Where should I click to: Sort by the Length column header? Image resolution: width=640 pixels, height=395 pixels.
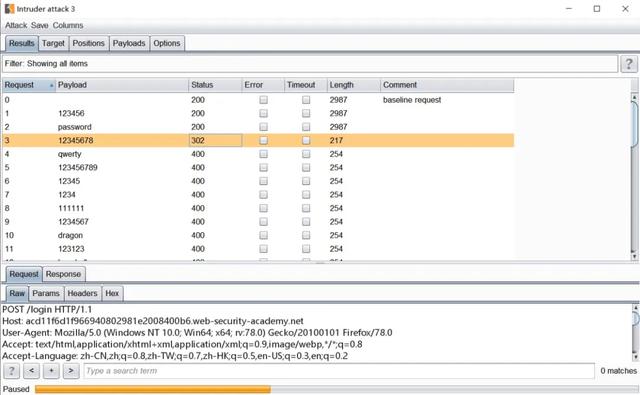[354, 85]
